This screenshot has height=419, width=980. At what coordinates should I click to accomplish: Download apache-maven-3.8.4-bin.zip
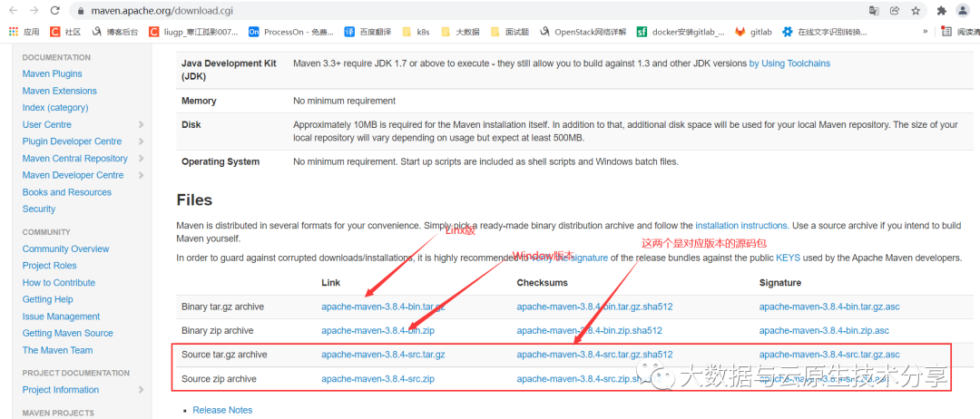378,330
